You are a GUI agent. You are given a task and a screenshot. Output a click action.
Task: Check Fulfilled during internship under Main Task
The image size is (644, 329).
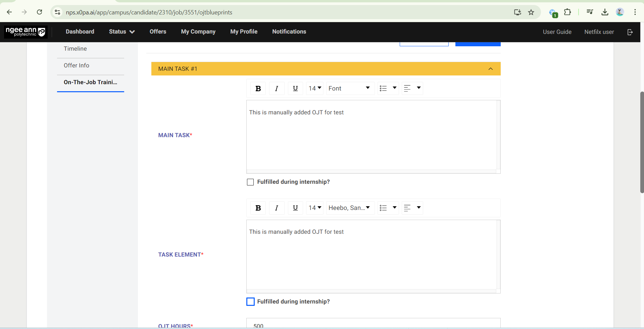tap(250, 182)
